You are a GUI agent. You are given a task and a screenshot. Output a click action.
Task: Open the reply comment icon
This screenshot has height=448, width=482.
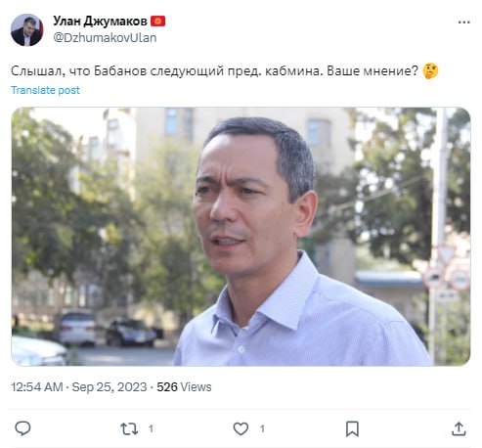22,428
